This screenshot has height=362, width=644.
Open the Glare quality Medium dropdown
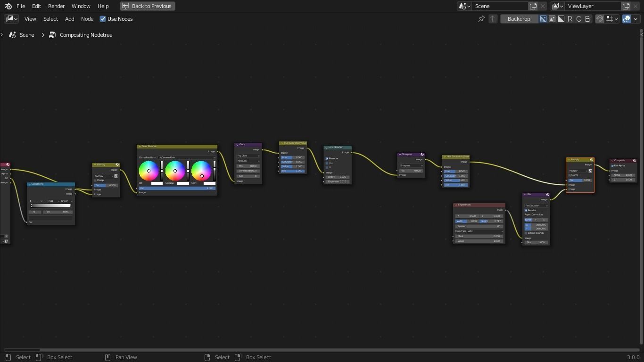pos(248,161)
